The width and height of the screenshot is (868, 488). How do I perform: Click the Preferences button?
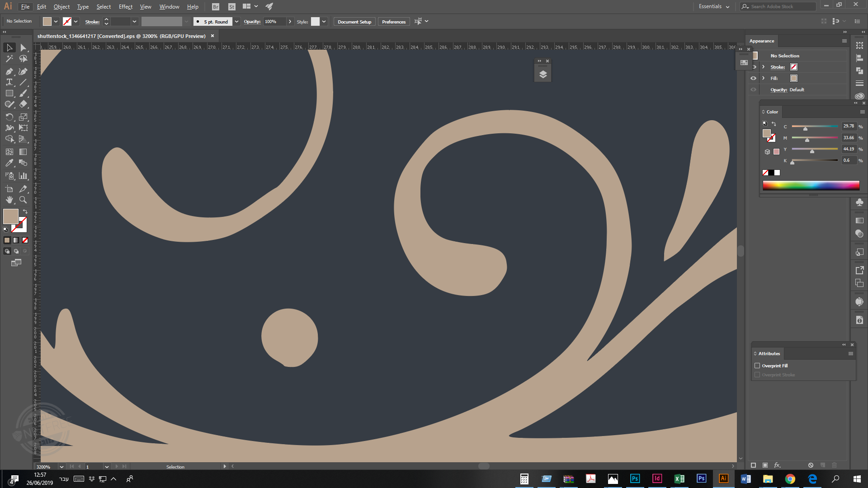tap(393, 22)
